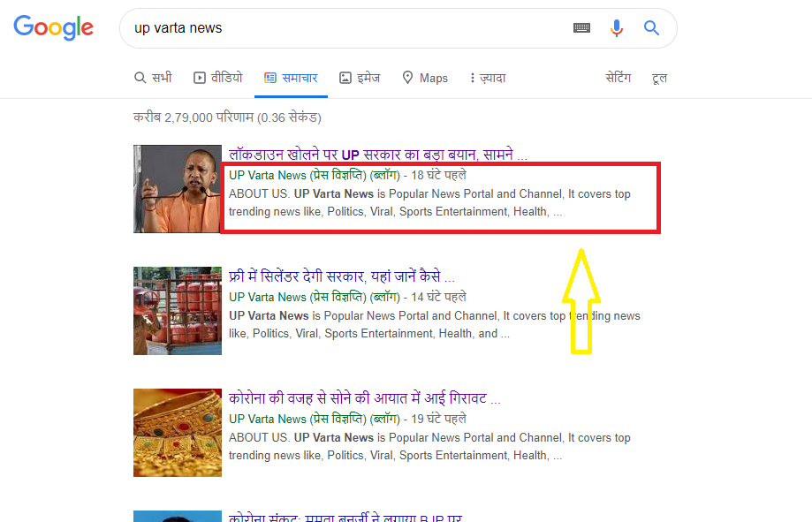Screen dimensions: 812x522
Task: Open the लॉकडाउन खोलने पर UP सरकार headline
Action: (378, 155)
